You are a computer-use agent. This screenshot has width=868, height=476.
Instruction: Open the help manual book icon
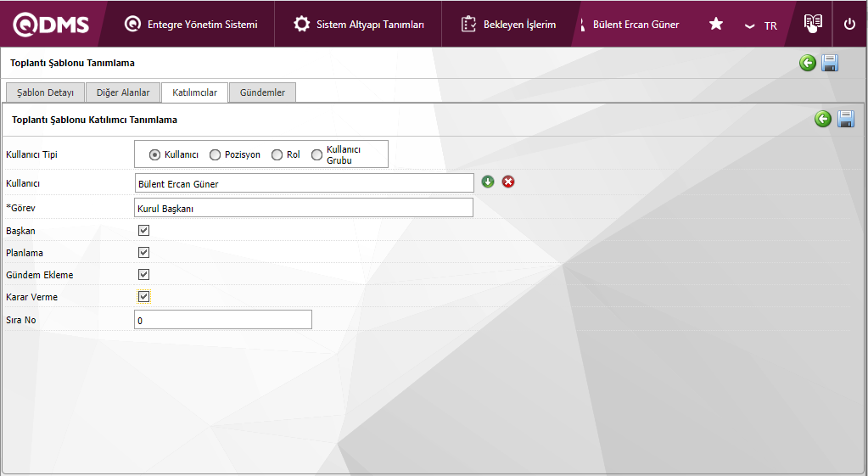point(813,24)
